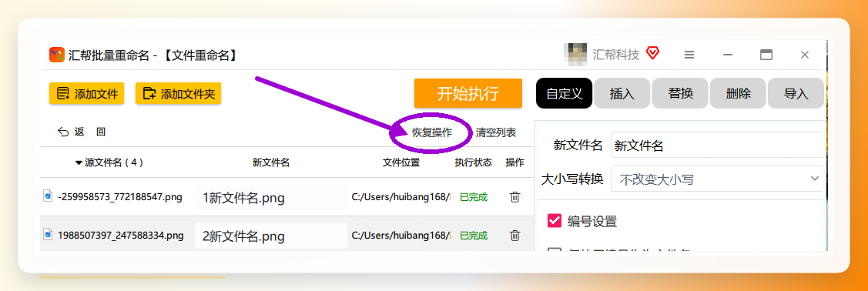This screenshot has width=868, height=291.
Task: Click 添加文件夹 button
Action: click(x=178, y=93)
